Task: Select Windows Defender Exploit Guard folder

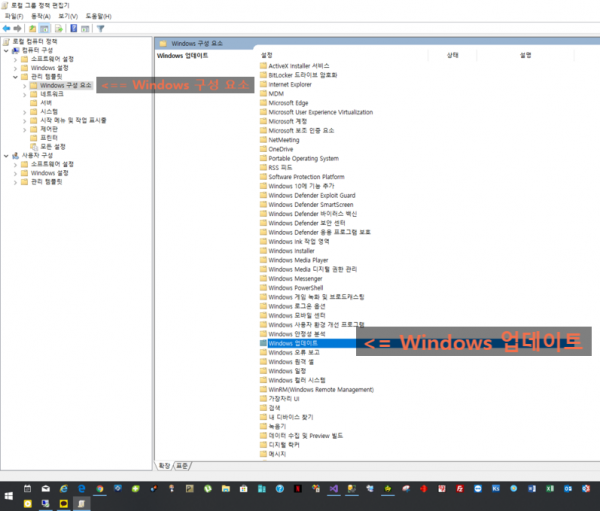Action: [312, 195]
